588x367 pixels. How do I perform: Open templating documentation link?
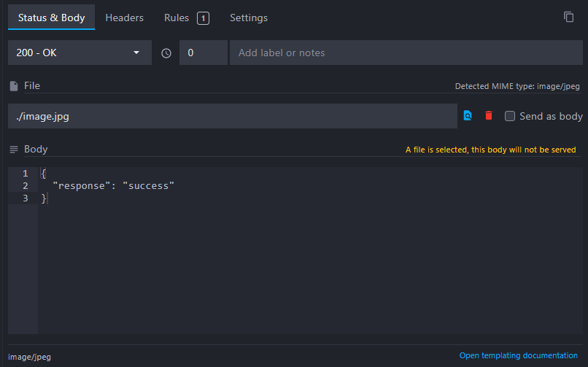518,355
